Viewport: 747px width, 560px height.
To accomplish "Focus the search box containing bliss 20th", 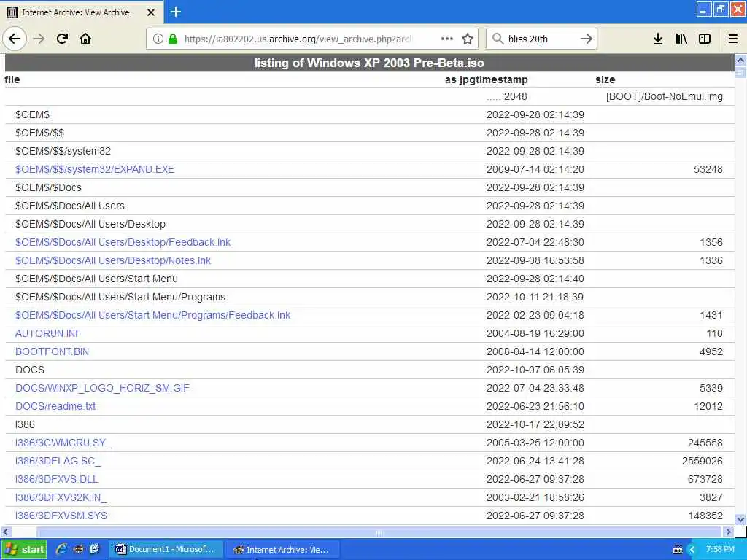I will (541, 39).
